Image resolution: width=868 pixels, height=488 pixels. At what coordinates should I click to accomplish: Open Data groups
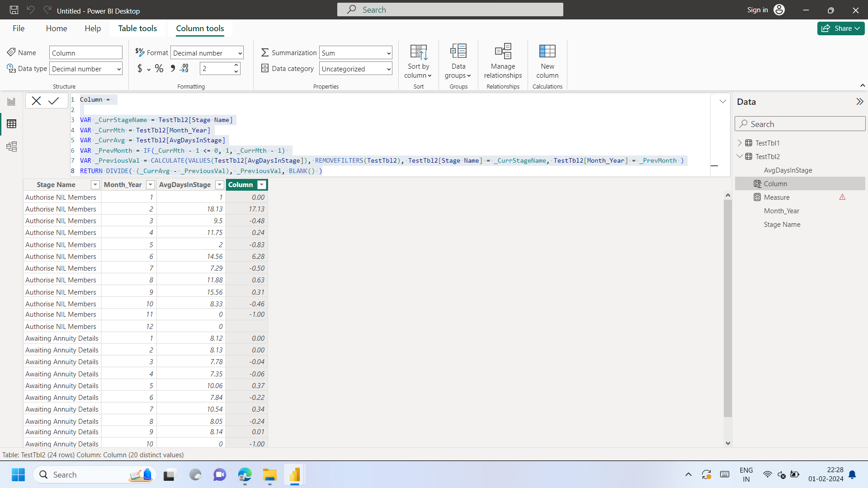click(458, 61)
